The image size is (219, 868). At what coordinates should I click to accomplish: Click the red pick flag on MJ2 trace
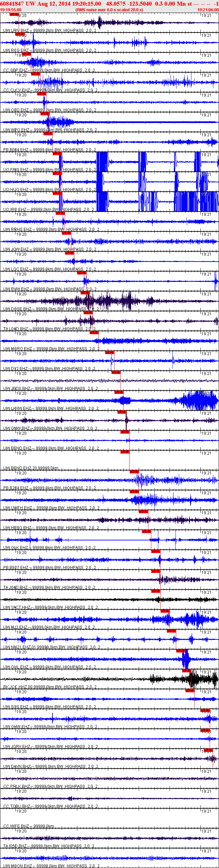point(165,611)
